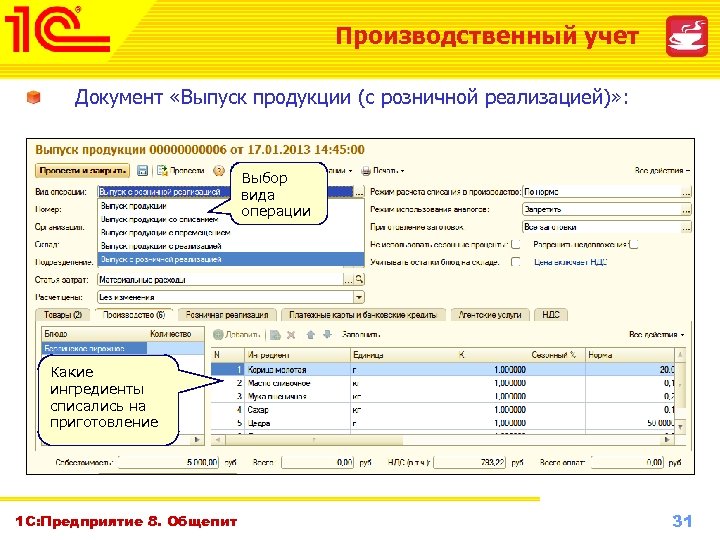Viewport: 720px width, 540px height.
Task: Open the Печать dropdown arrow
Action: [402, 171]
